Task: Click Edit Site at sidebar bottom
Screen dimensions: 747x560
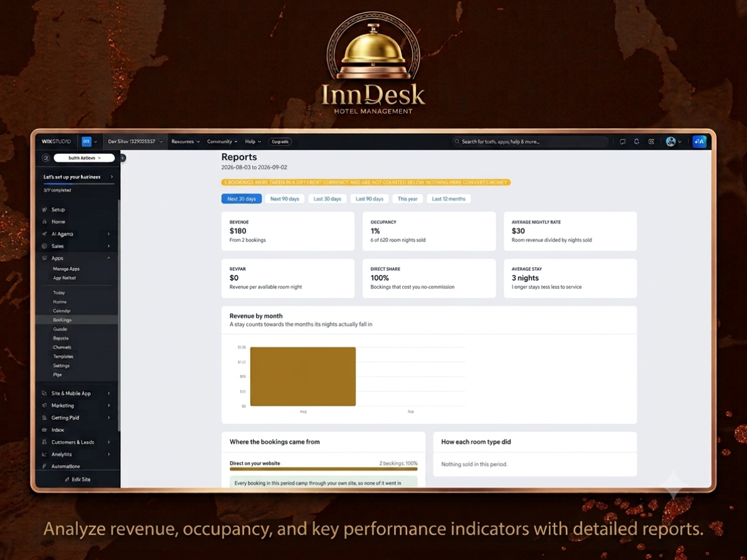Action: (x=77, y=480)
